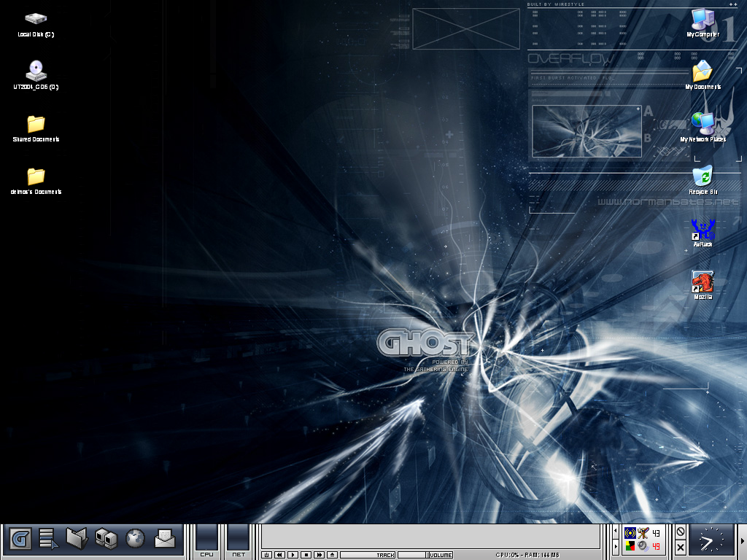Open the file explorer folder icon in taskbar
Screen dimensions: 747x560
click(77, 539)
